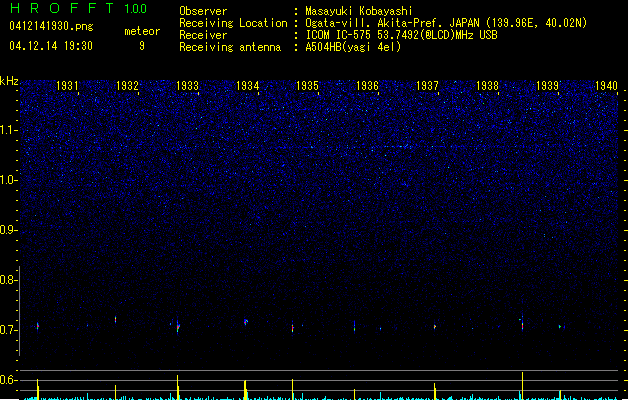Screen dimensions: 629x400
Task: Click the 0.7 kHz frequency axis label
Action: 8,330
